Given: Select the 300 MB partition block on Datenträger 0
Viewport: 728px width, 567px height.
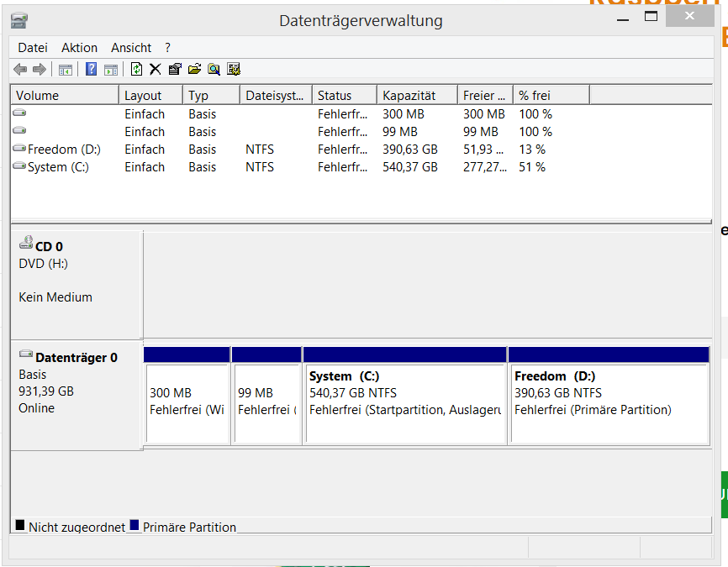Looking at the screenshot, I should click(187, 396).
